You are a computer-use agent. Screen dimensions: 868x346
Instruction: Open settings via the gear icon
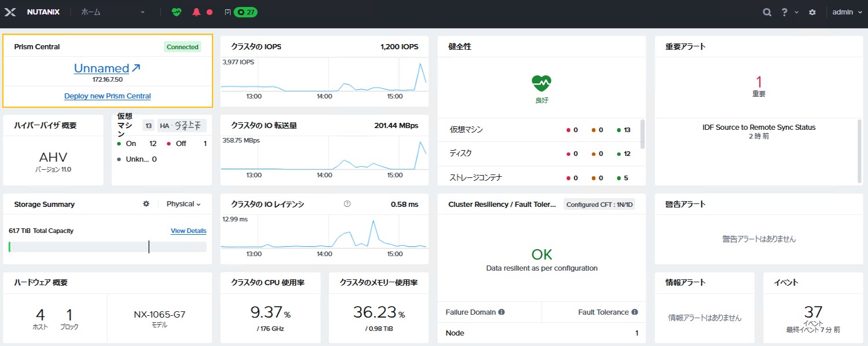(812, 12)
